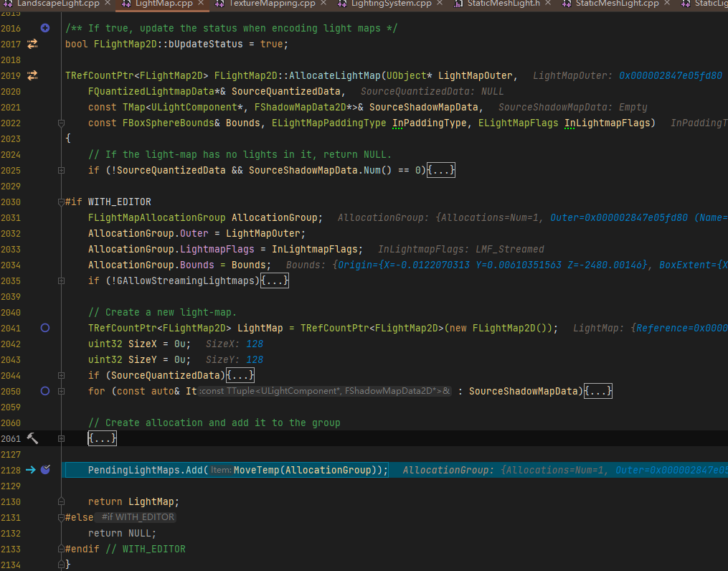This screenshot has width=728, height=571.
Task: Click 'SourceQuantizedData: NULL' inline hint
Action: click(x=432, y=91)
